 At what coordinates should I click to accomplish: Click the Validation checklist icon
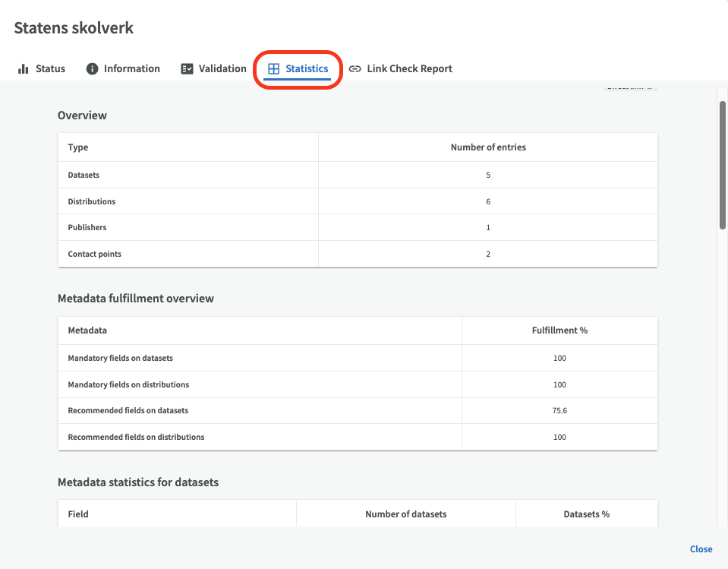(x=187, y=69)
